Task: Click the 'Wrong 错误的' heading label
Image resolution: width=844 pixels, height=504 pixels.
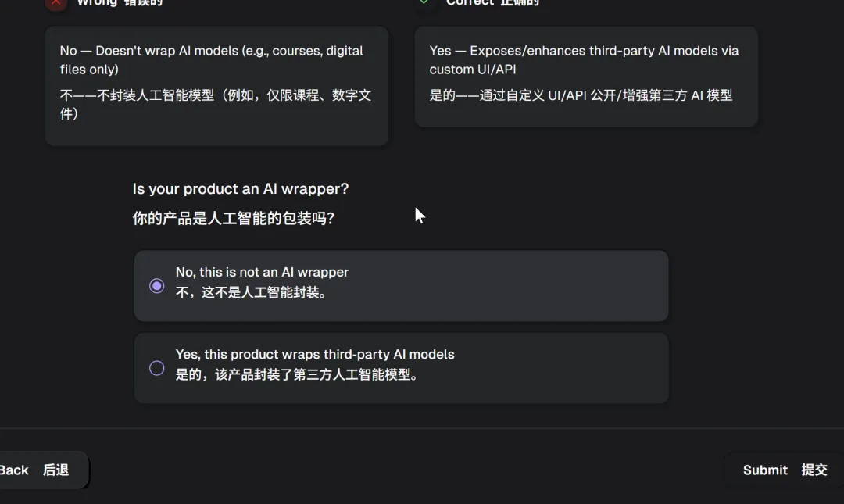Action: point(120,3)
